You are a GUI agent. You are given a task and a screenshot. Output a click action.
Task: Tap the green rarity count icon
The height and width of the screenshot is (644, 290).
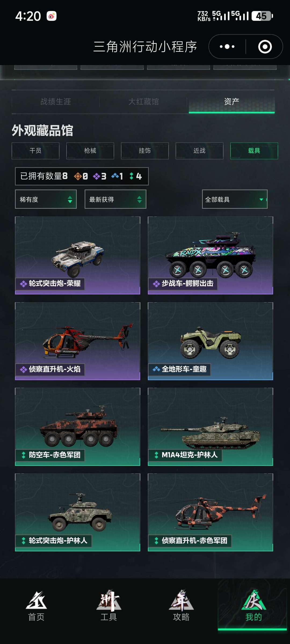click(x=131, y=176)
